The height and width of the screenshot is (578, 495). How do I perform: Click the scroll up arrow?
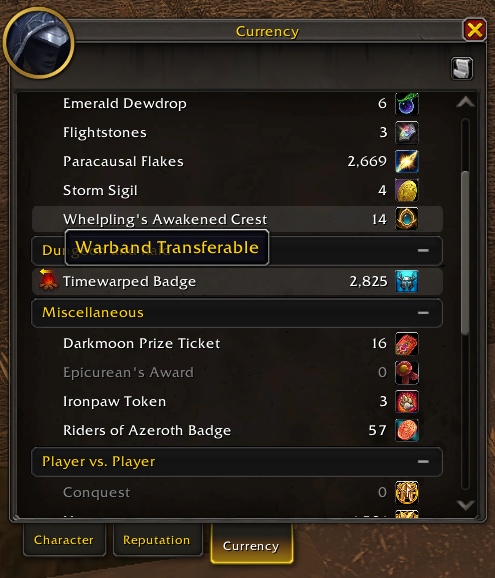click(465, 102)
